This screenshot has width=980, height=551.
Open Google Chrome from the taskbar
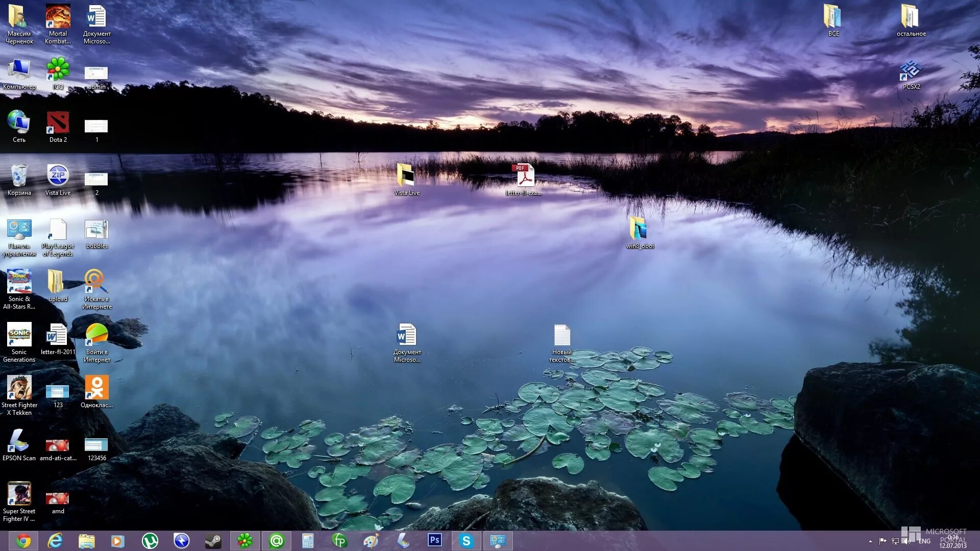[x=23, y=541]
